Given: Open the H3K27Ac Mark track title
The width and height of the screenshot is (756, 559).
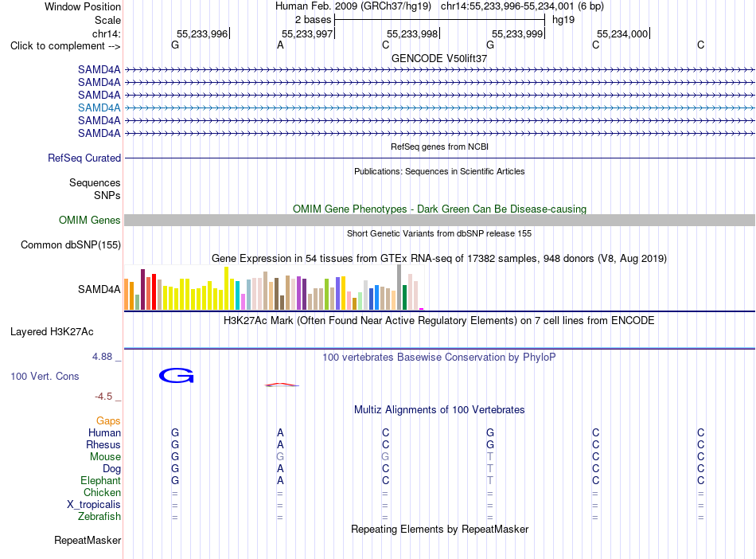Looking at the screenshot, I should 439,321.
